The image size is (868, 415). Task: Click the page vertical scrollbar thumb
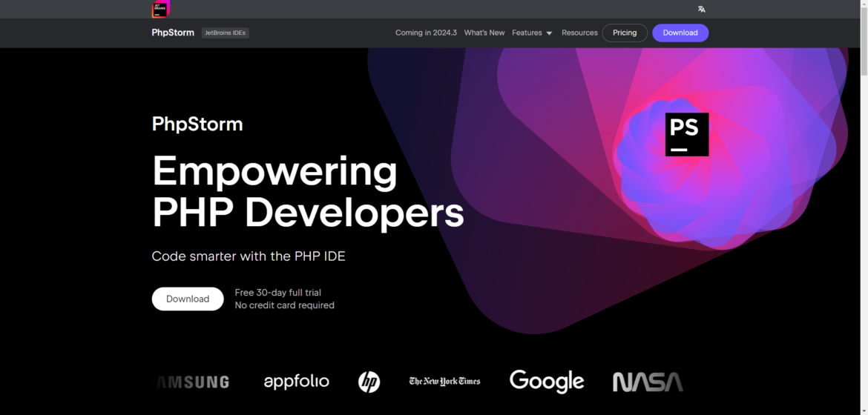pyautogui.click(x=864, y=41)
